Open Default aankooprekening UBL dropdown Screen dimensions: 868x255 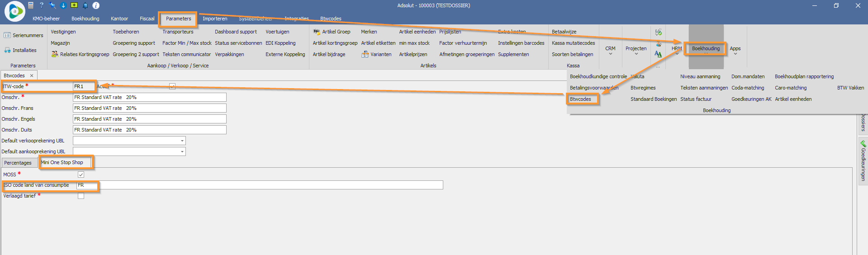coord(182,151)
